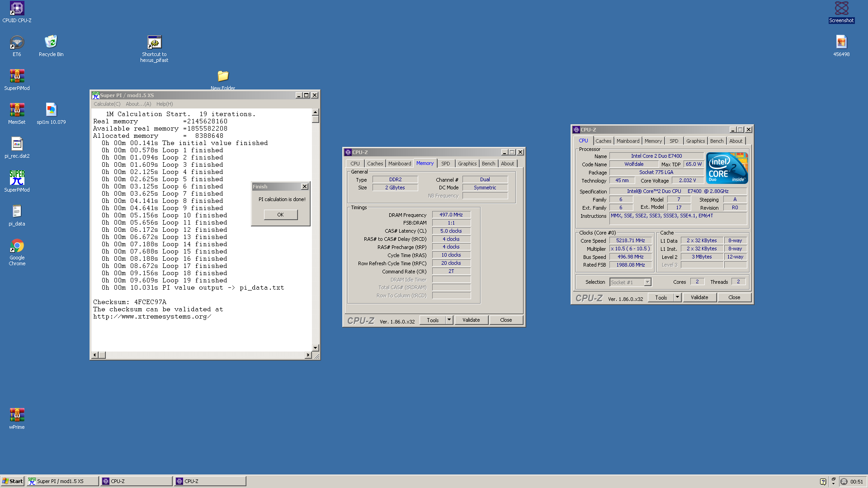Switch to first CPU-Z taskbar button

(x=136, y=481)
